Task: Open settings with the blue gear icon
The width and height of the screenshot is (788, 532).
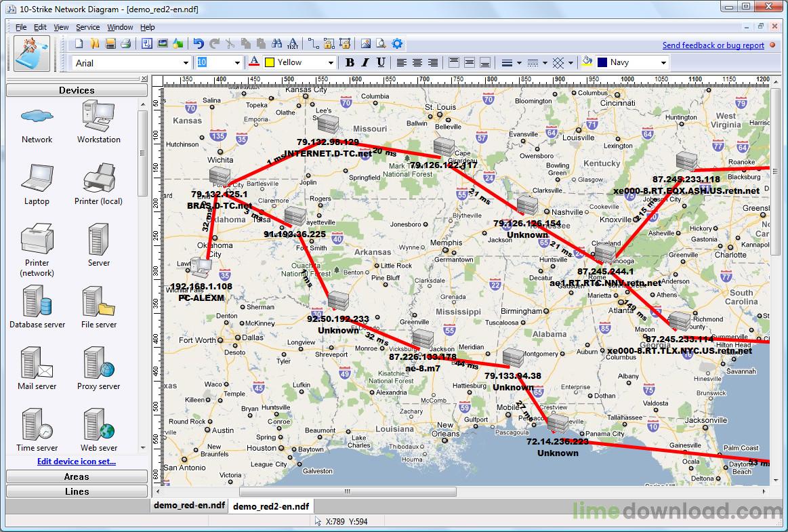Action: point(397,44)
